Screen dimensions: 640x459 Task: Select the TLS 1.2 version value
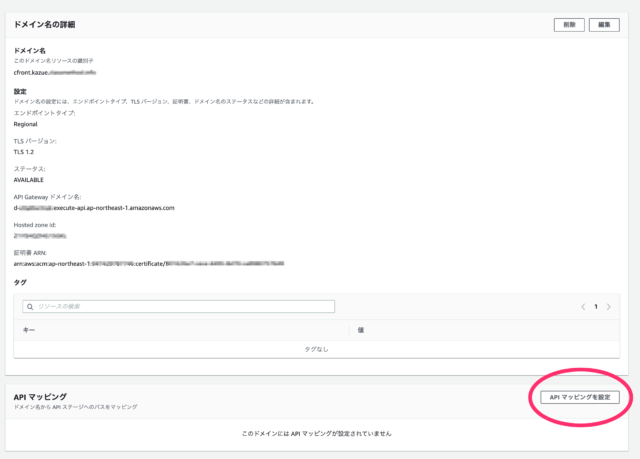(x=24, y=152)
